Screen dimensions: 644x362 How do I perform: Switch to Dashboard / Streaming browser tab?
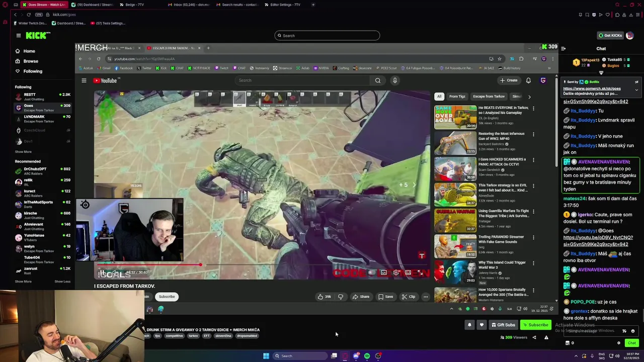pos(92,5)
